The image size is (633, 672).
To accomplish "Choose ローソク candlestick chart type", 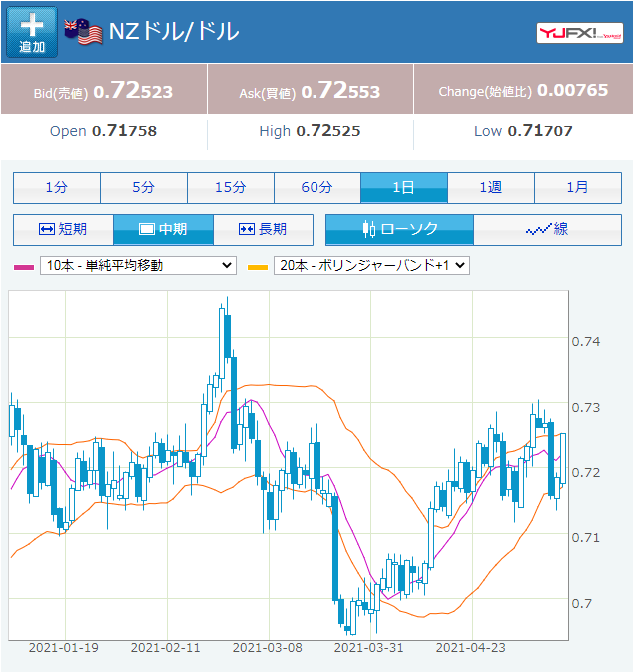I will point(399,230).
